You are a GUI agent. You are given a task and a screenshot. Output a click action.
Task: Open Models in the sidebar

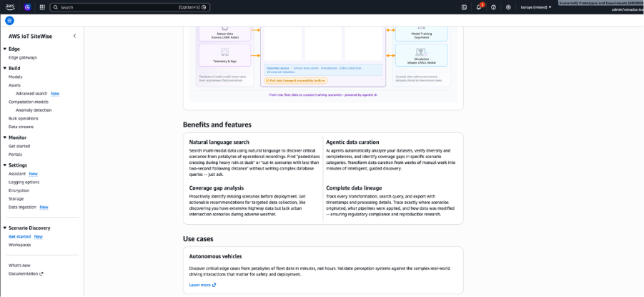tap(15, 77)
